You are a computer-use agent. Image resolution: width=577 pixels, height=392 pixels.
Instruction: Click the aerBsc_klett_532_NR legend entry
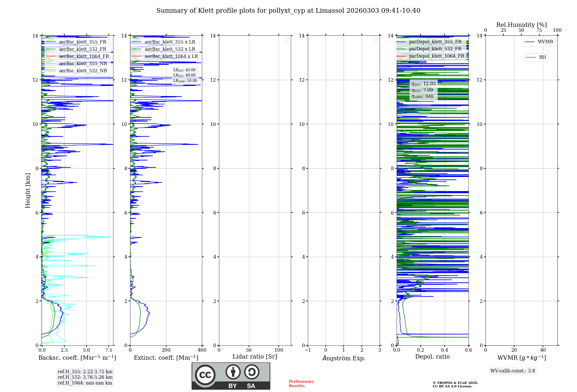(83, 71)
